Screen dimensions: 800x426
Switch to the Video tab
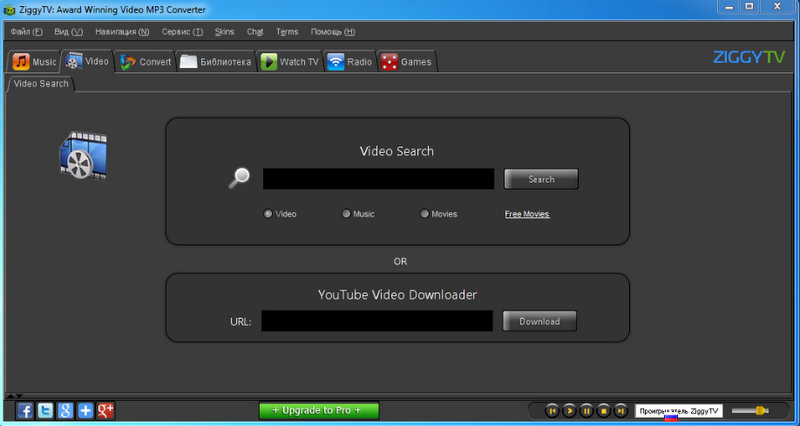[x=87, y=62]
